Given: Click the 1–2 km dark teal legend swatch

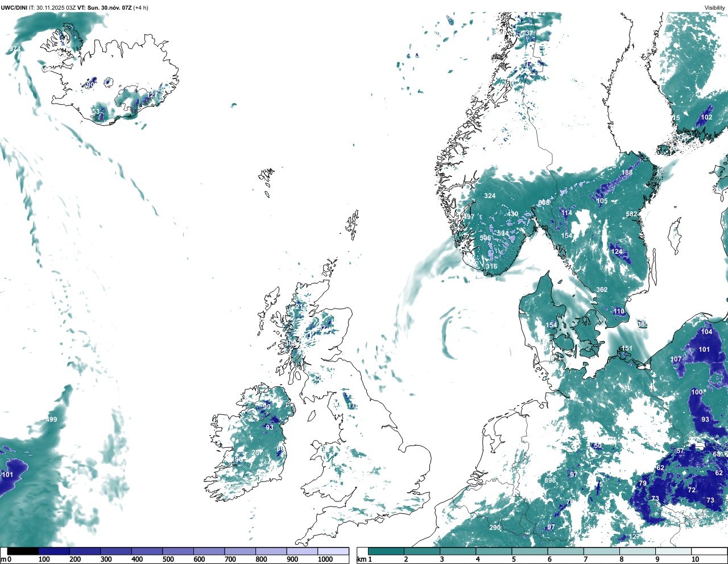Looking at the screenshot, I should pos(386,551).
